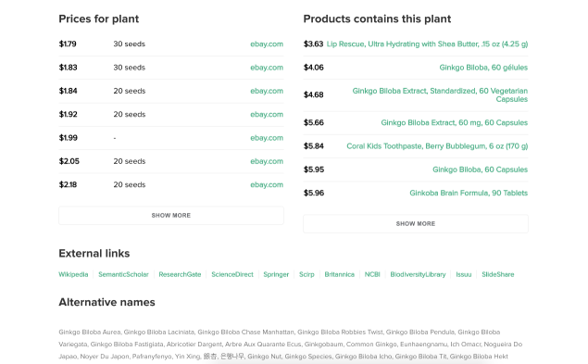Show more under Prices for plant

pyautogui.click(x=171, y=216)
